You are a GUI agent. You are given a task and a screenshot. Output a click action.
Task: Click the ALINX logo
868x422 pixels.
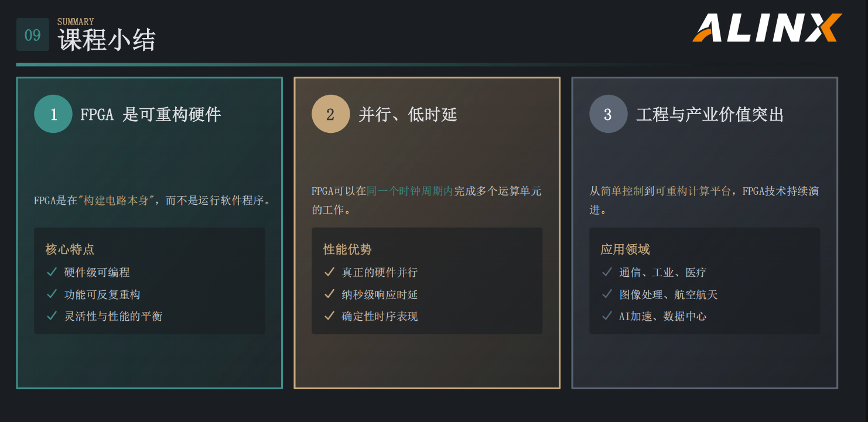click(x=767, y=28)
